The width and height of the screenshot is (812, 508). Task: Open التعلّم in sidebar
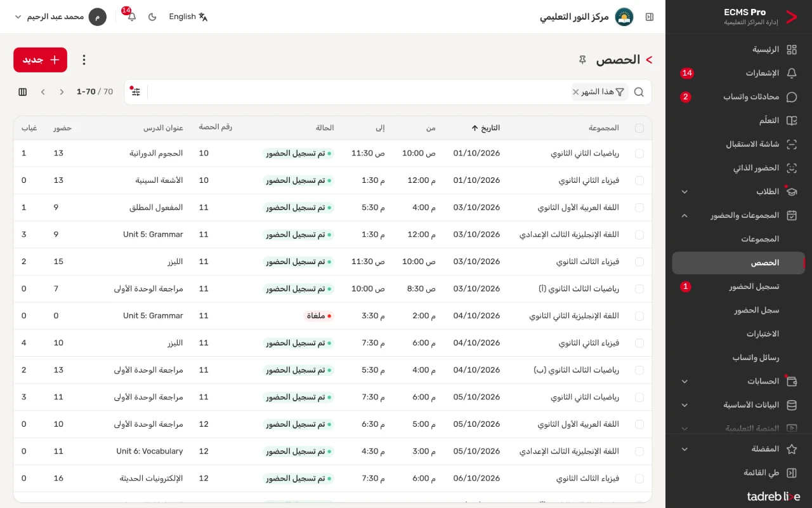(x=738, y=121)
